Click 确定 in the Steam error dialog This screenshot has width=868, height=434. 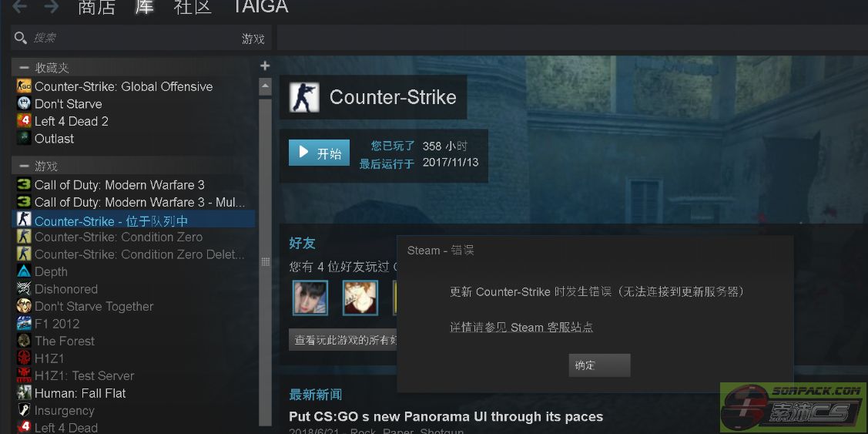pyautogui.click(x=599, y=365)
